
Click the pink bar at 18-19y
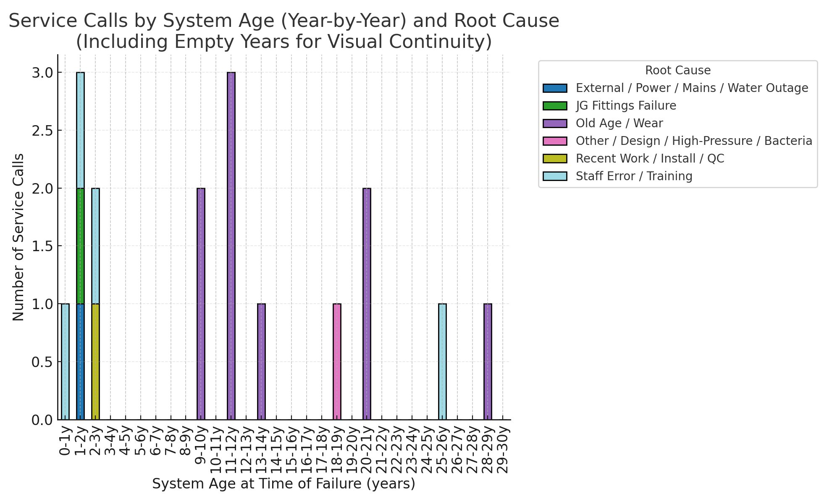tap(337, 361)
